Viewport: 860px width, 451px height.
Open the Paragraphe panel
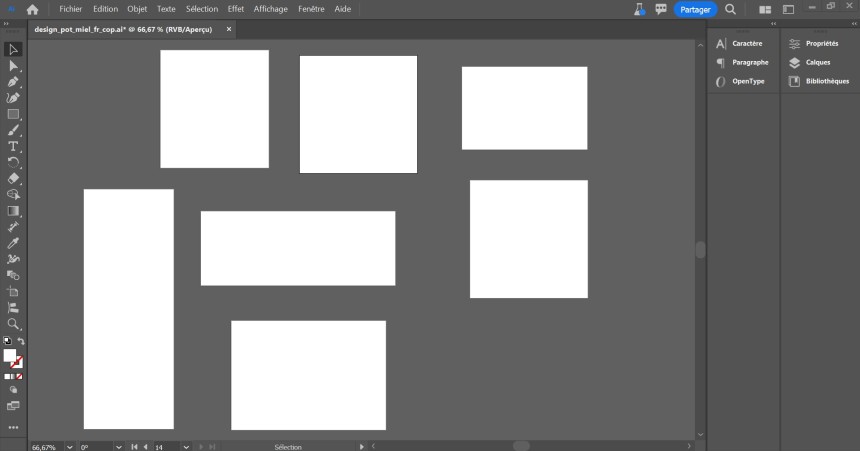pos(743,63)
